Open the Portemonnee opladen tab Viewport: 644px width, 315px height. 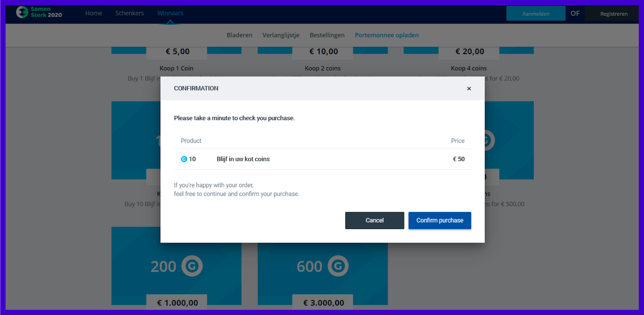[x=387, y=35]
